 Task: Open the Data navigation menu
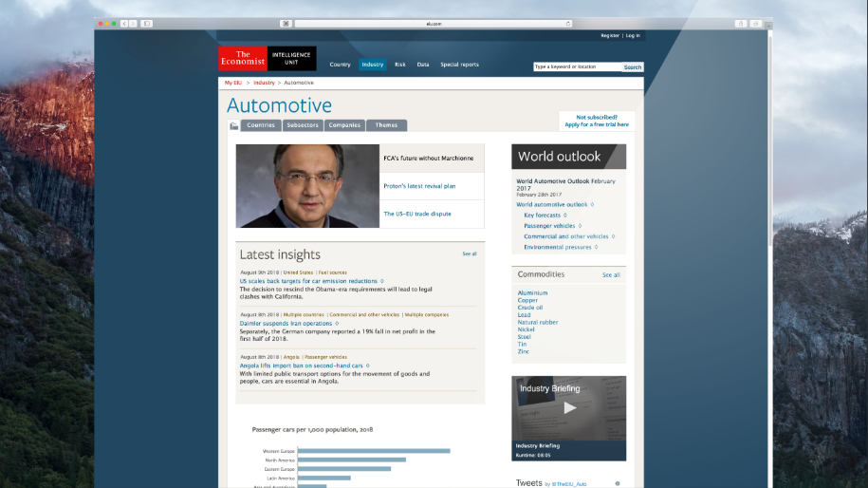click(x=423, y=65)
